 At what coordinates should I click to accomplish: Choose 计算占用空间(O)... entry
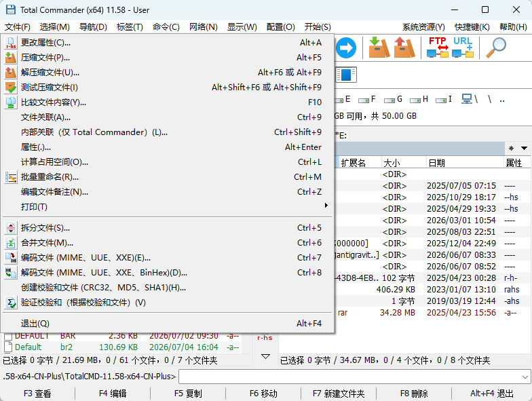click(x=168, y=162)
